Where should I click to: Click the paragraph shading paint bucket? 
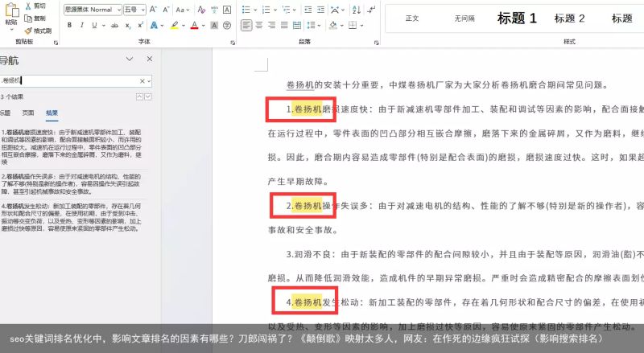point(333,25)
